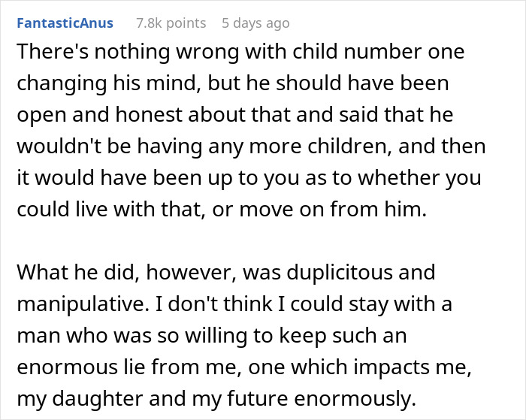Click the '5 days ago' timestamp
The height and width of the screenshot is (420, 526).
pos(255,23)
